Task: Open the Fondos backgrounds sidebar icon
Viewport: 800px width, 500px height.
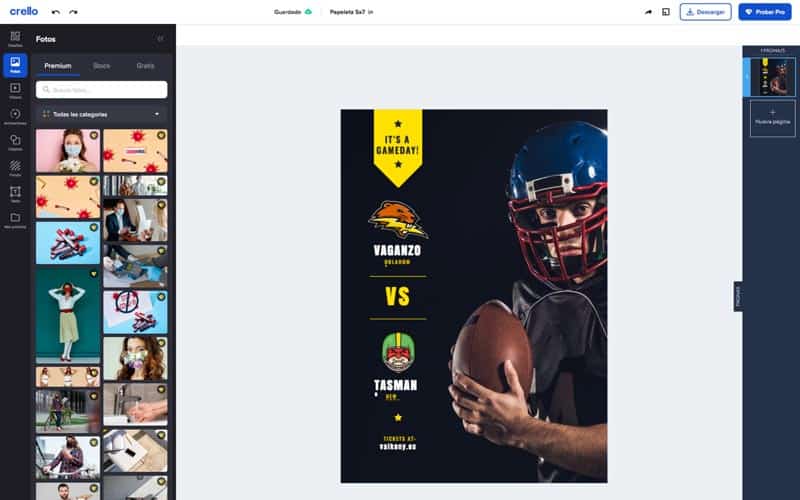Action: (15, 168)
